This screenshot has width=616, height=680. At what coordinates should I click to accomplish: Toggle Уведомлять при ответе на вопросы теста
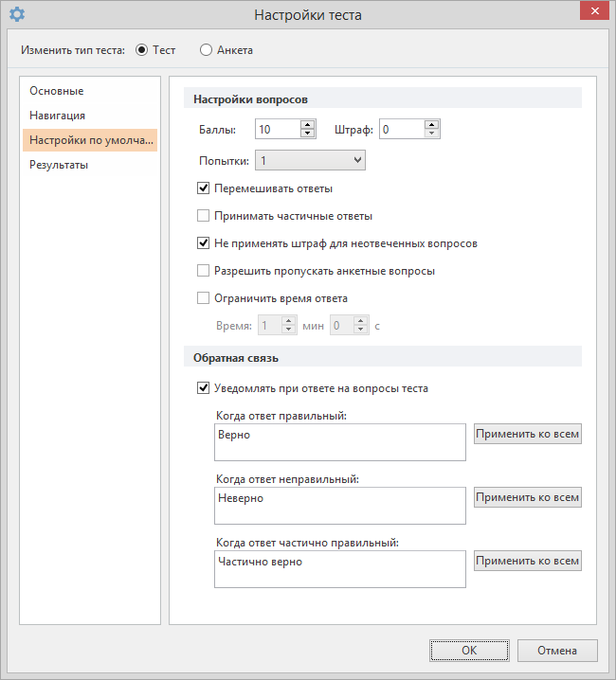(x=203, y=387)
